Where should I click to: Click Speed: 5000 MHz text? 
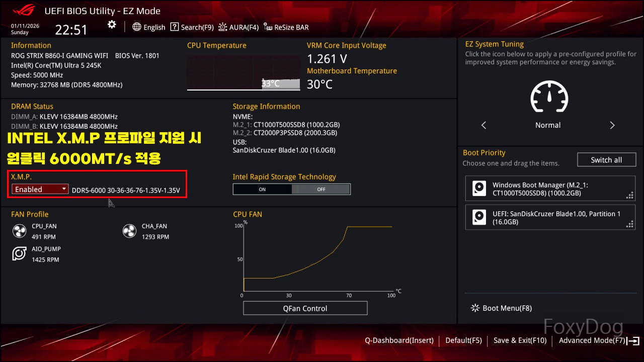37,75
